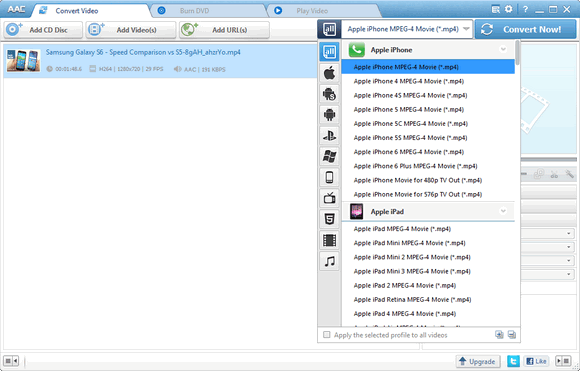Viewport: 580px width, 371px height.
Task: Click the Twitter share icon
Action: coord(513,361)
